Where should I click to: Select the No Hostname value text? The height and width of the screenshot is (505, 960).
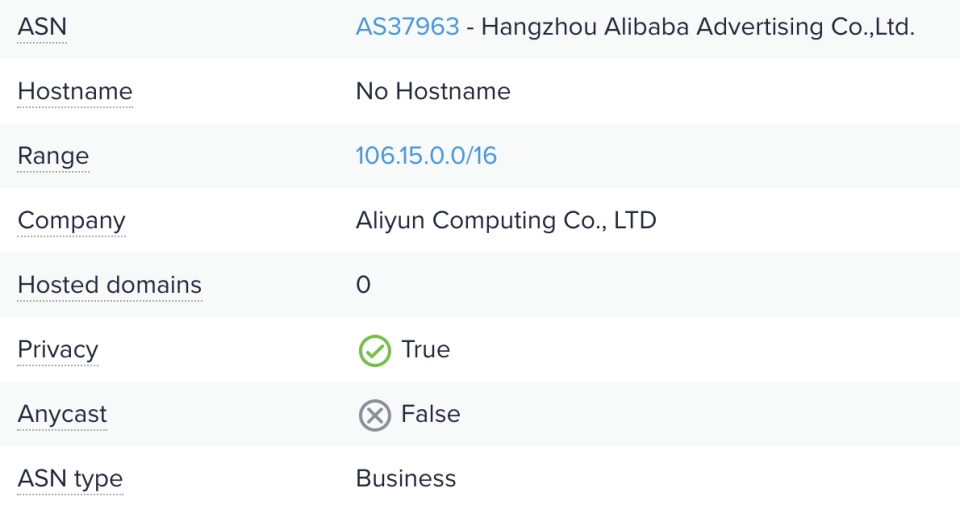click(433, 92)
